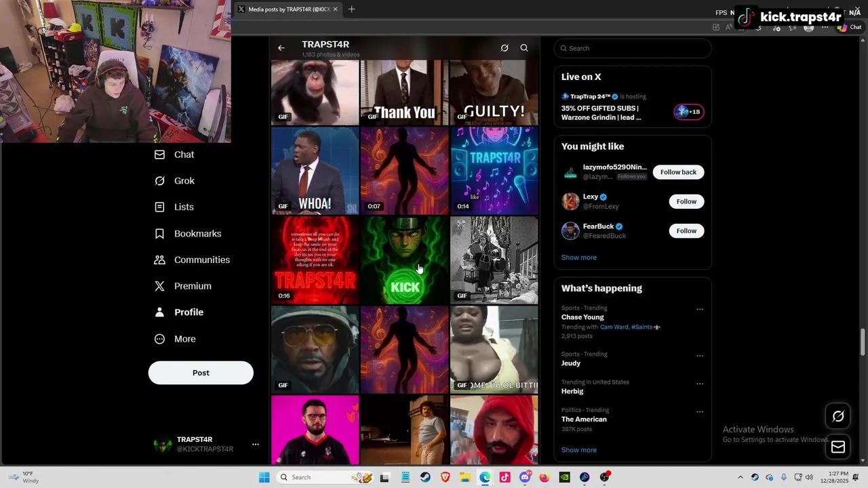Click the Grok icon in profile header
Screen dimensions: 868x488
505,48
